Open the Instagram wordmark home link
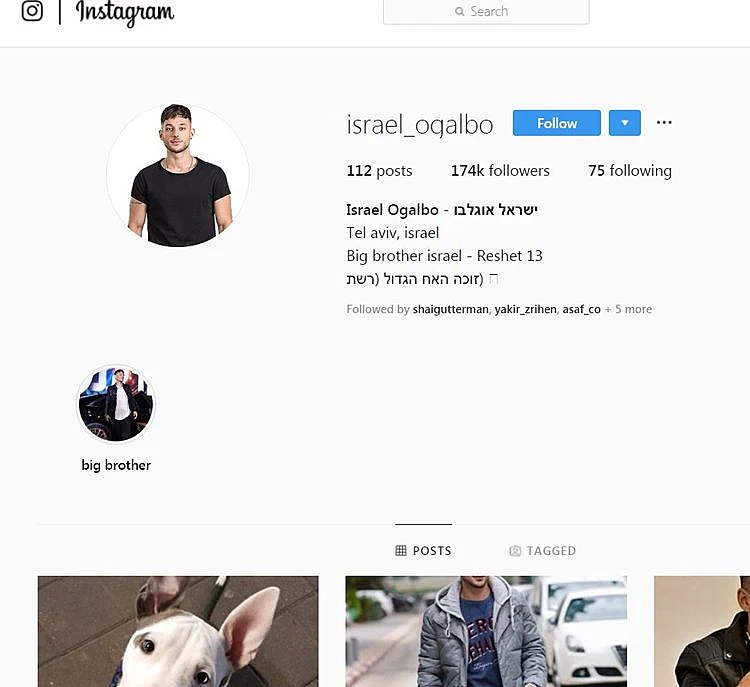 point(125,13)
